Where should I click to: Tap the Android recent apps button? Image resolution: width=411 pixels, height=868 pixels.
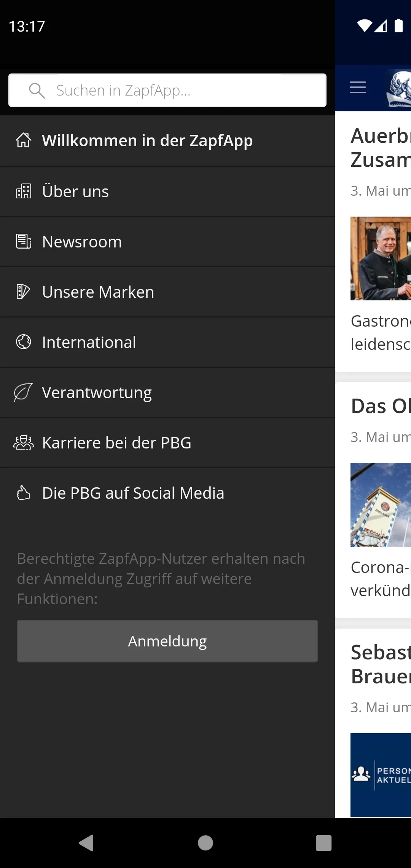pos(324,843)
